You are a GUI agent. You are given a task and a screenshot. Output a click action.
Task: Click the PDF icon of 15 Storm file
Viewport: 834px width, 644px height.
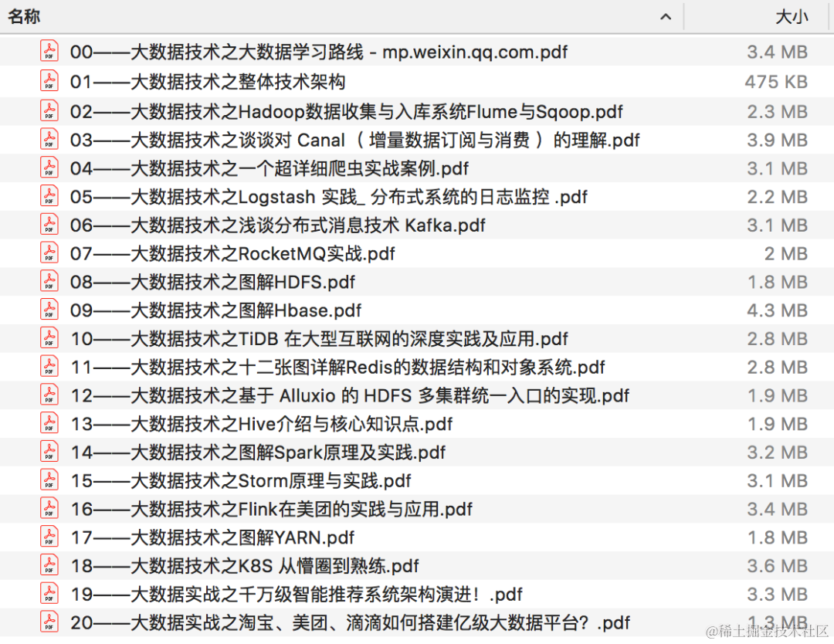click(x=49, y=480)
